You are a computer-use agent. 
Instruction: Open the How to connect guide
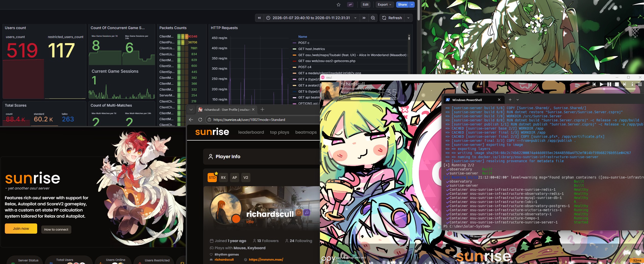(56, 230)
